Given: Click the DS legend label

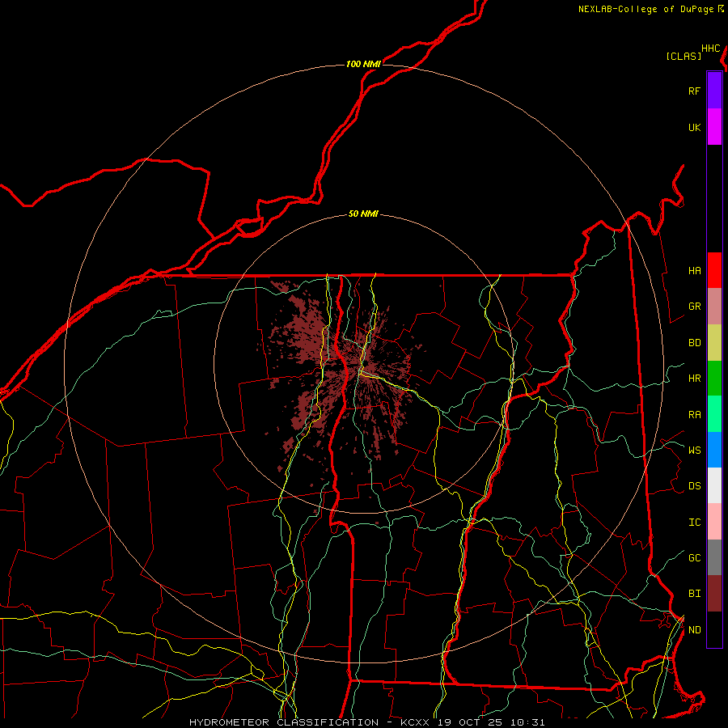Looking at the screenshot, I should (694, 486).
